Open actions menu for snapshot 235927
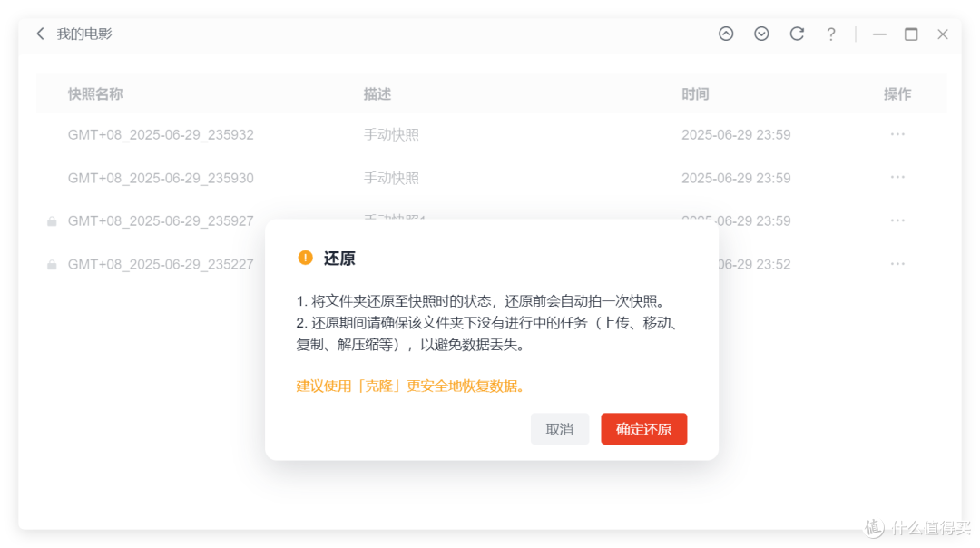The width and height of the screenshot is (980, 548). pyautogui.click(x=897, y=220)
